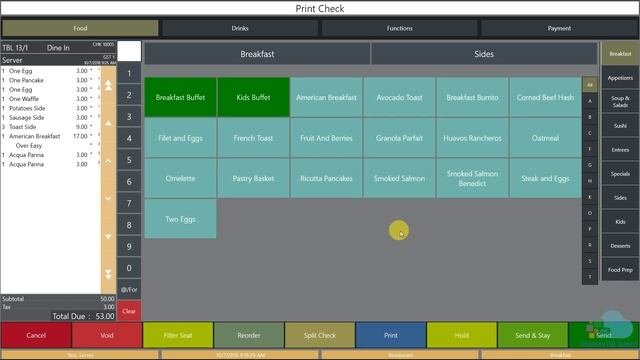The height and width of the screenshot is (360, 640).
Task: Choose the Two Eggs item
Action: 180,219
